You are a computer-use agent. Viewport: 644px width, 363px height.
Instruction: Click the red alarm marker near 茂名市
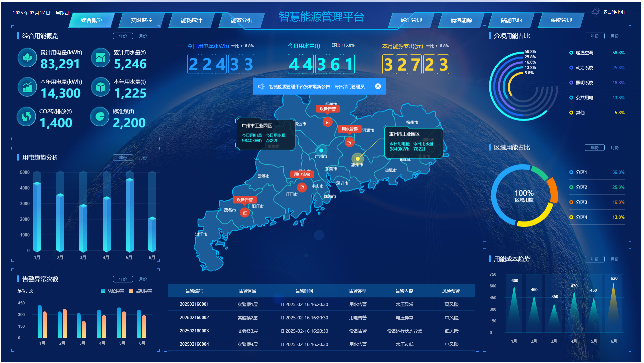[245, 213]
